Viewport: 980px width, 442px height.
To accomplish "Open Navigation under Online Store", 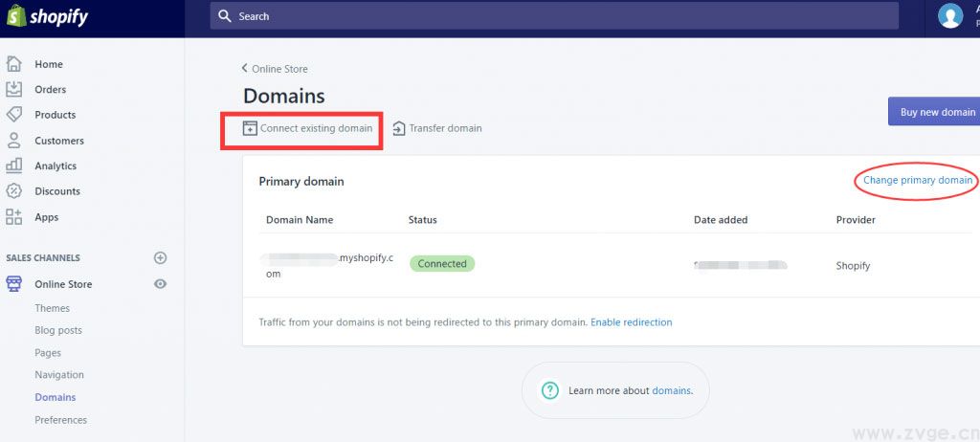I will pyautogui.click(x=59, y=374).
